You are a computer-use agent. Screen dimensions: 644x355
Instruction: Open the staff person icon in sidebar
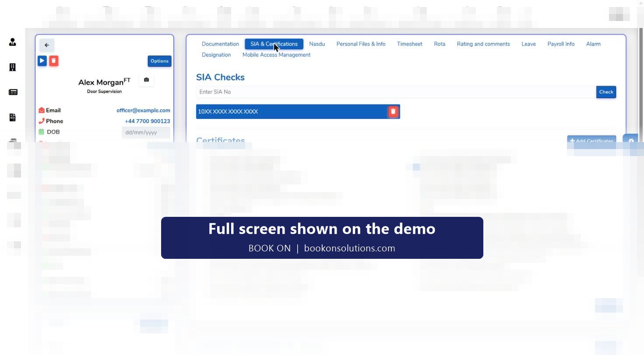[x=13, y=42]
